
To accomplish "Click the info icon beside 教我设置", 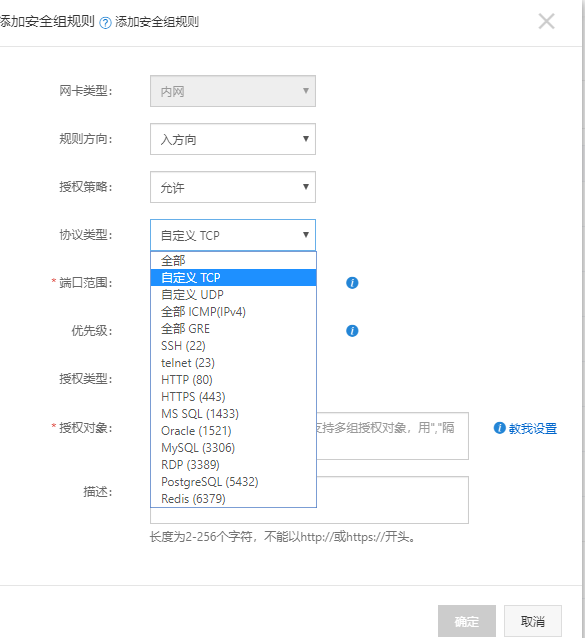I will (x=499, y=428).
